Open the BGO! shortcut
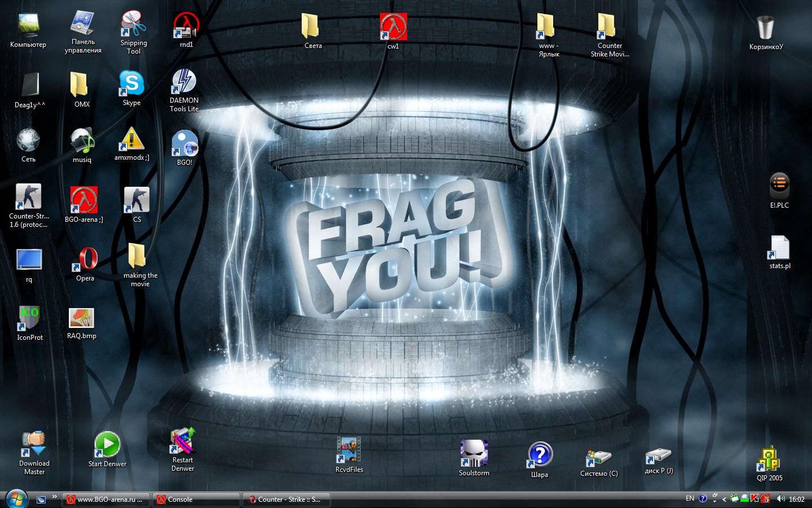 pos(184,148)
